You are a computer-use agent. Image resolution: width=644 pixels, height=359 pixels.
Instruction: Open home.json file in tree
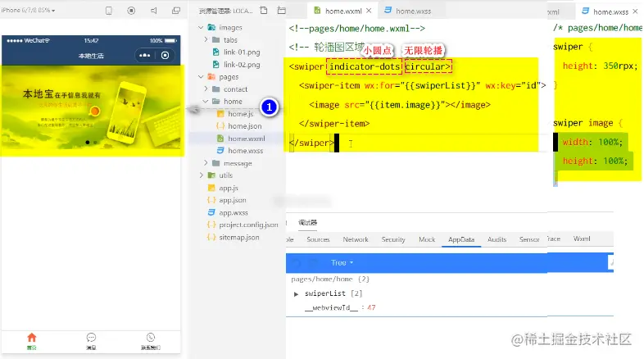(245, 126)
